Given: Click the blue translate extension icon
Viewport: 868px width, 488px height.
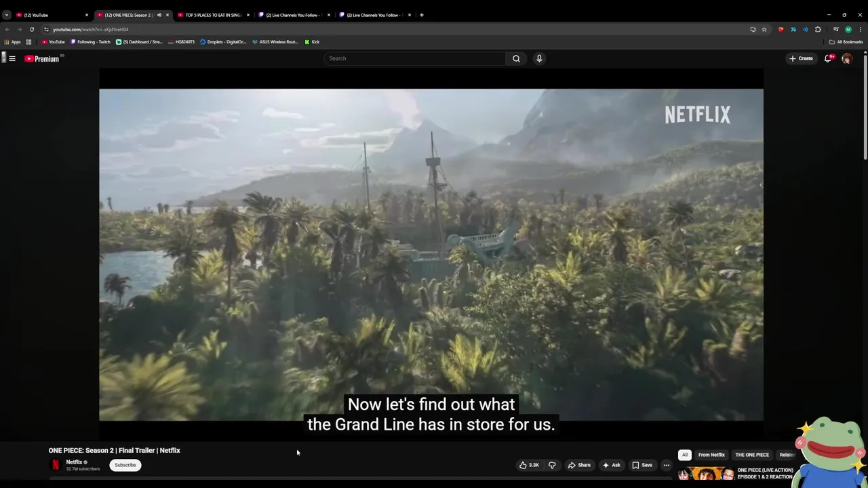Looking at the screenshot, I should [x=793, y=29].
